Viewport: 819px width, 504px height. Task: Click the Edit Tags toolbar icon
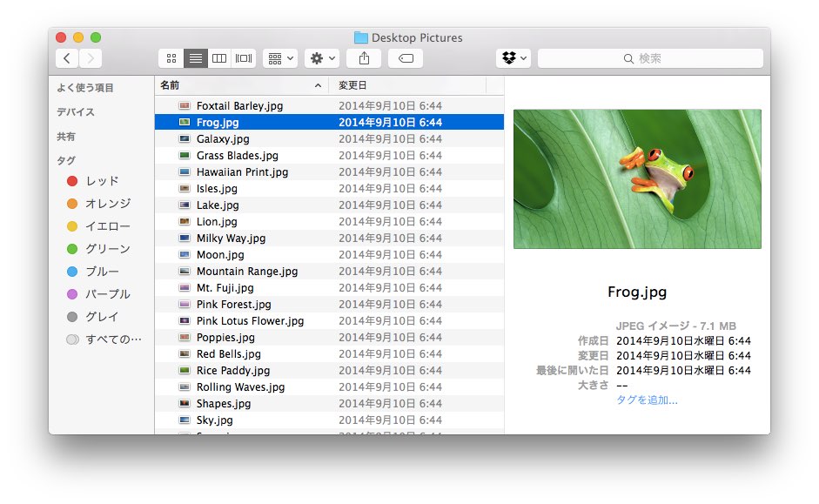click(406, 58)
